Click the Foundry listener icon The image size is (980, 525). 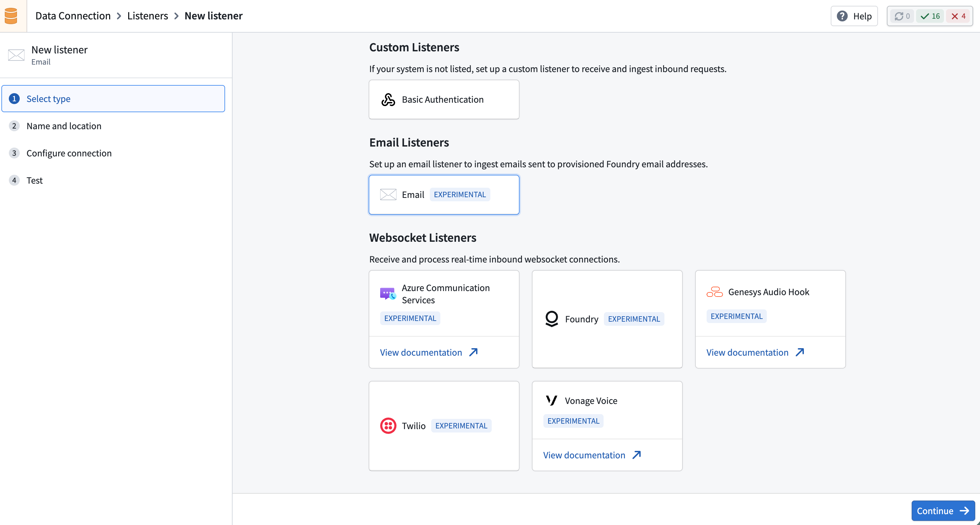click(x=552, y=319)
